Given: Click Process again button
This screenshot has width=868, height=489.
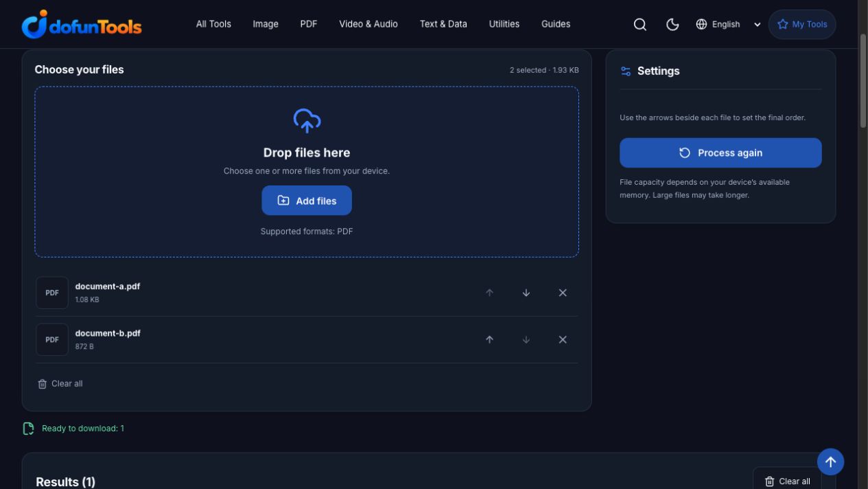Looking at the screenshot, I should [720, 152].
